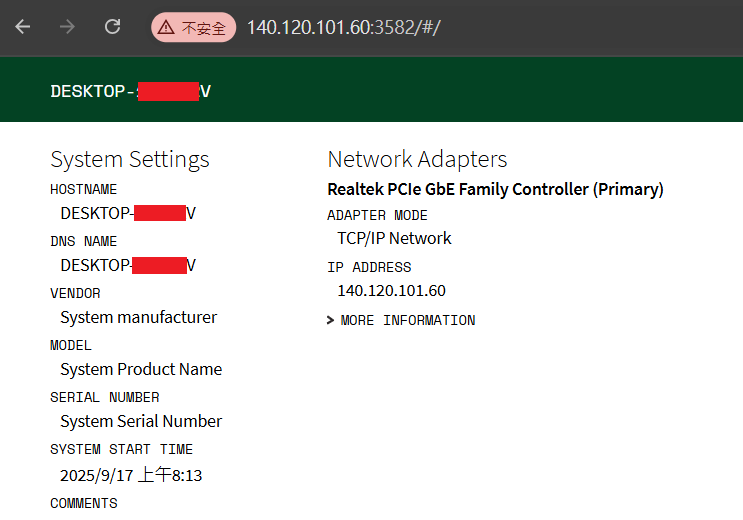743x520 pixels.
Task: Click the browser forward arrow
Action: coord(67,27)
